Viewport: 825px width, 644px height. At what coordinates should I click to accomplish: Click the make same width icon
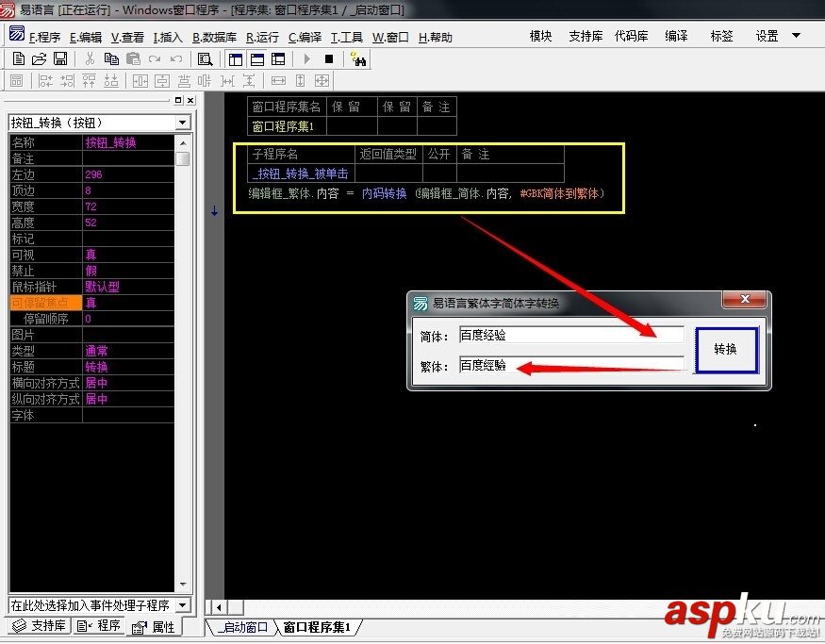pyautogui.click(x=278, y=80)
